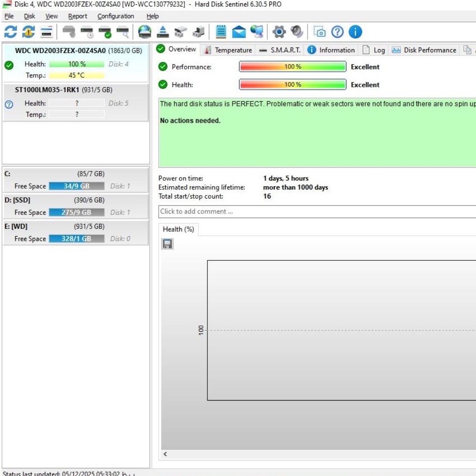Click the notepad report icon in toolbar
The width and height of the screenshot is (476, 476).
221,32
